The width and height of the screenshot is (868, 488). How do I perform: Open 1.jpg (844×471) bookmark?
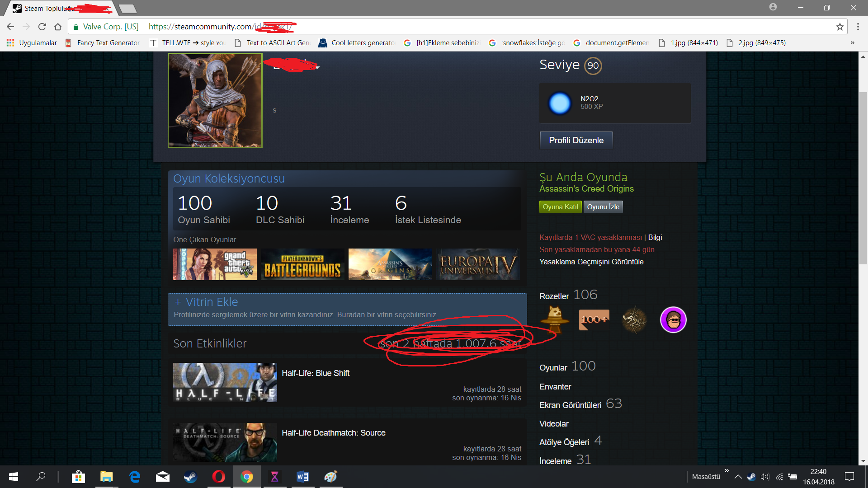689,43
